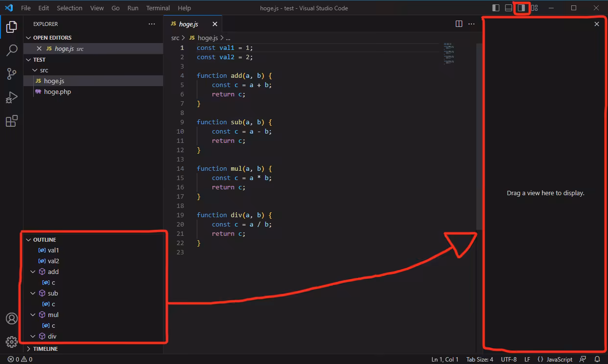
Task: Change the UTF-8 encoding
Action: (x=509, y=359)
